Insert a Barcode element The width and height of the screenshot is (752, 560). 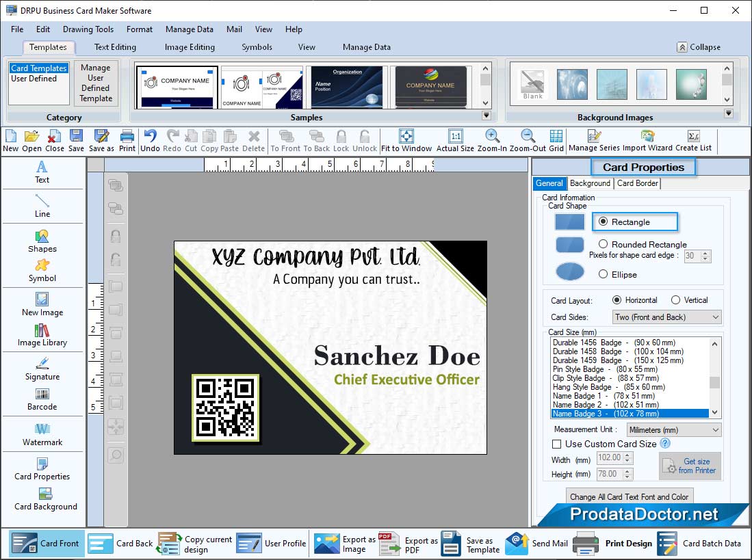(42, 399)
